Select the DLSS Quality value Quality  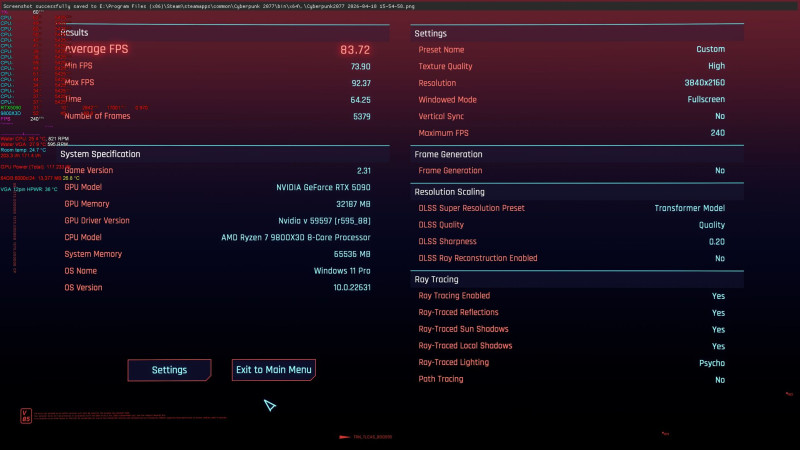712,225
